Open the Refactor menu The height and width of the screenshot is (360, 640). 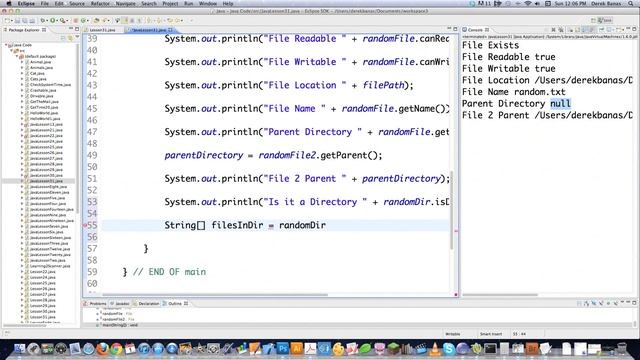[100, 3]
